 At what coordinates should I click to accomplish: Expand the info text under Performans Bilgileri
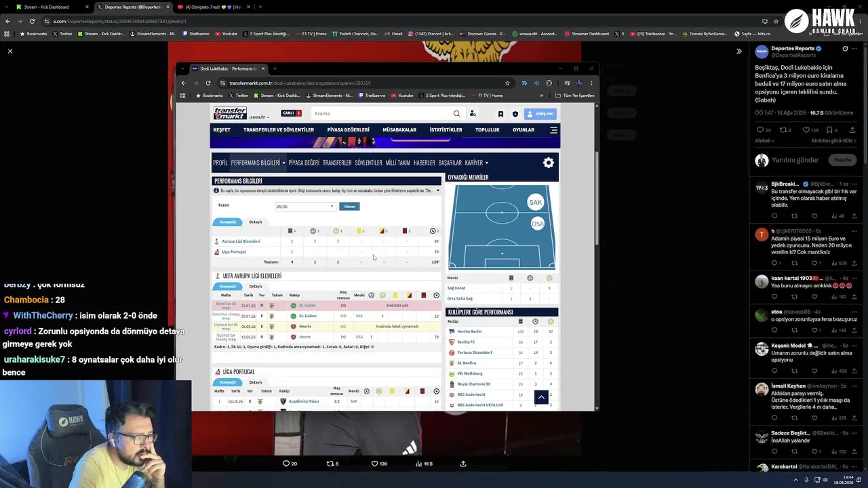point(437,190)
